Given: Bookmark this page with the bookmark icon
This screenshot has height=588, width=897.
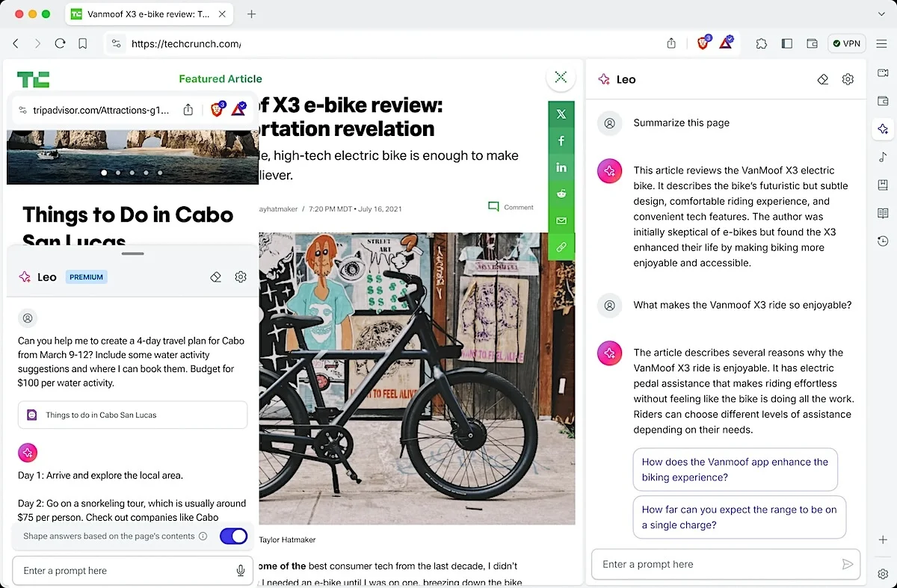Looking at the screenshot, I should 83,43.
